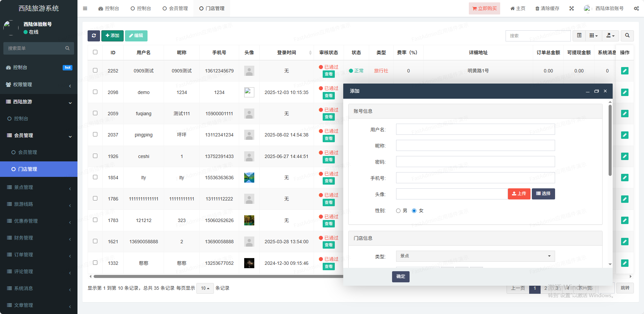This screenshot has height=314, width=644.
Task: Toggle card view list icon
Action: [x=579, y=36]
